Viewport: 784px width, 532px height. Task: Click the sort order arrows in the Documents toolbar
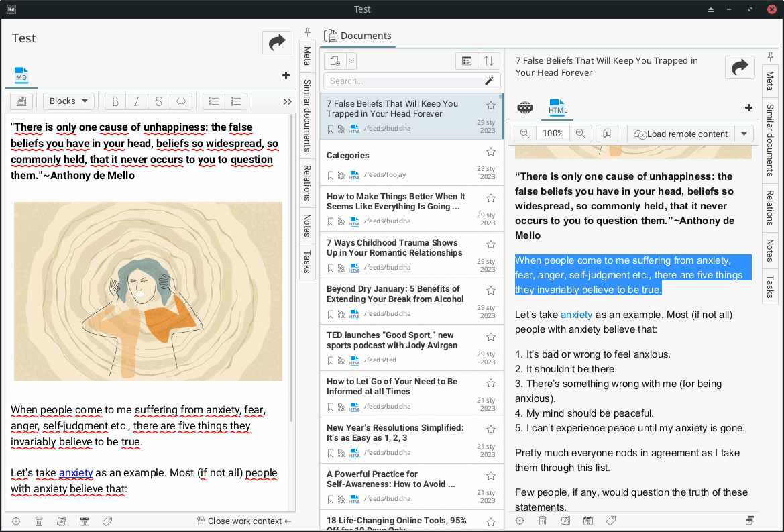point(489,61)
